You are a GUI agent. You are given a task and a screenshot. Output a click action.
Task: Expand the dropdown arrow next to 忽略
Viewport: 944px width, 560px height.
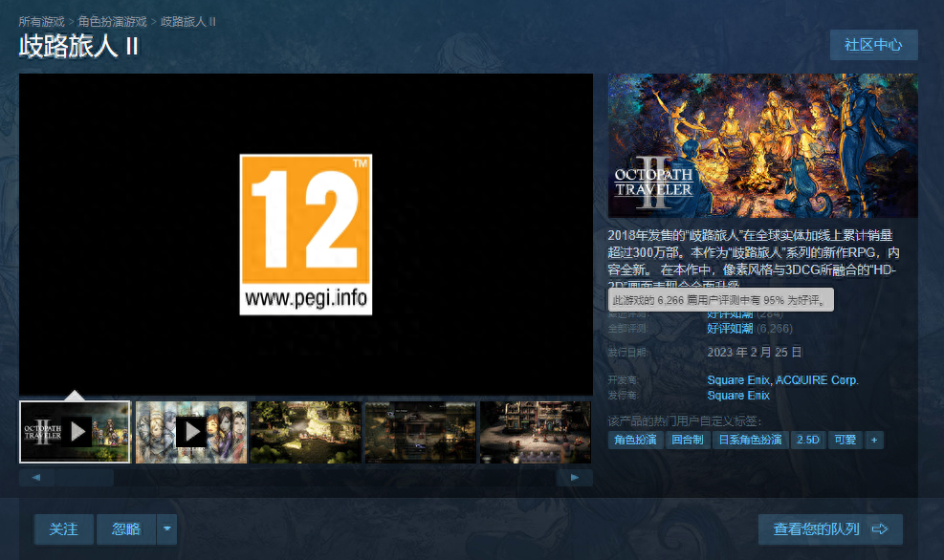click(x=166, y=529)
